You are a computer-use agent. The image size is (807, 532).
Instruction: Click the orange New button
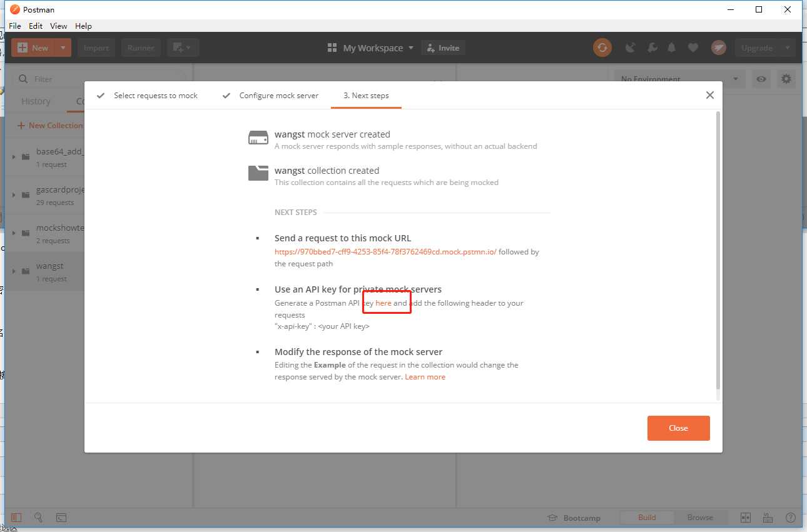click(x=33, y=48)
